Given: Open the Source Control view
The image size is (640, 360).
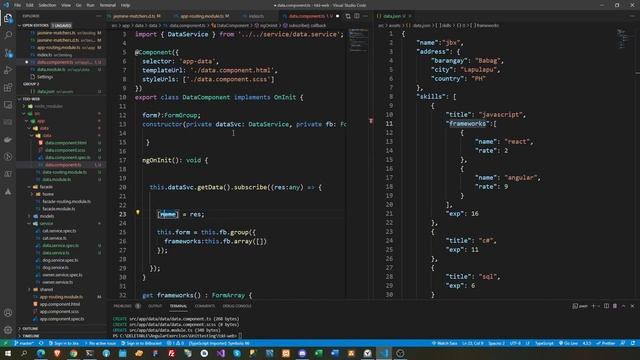Looking at the screenshot, I should tap(8, 53).
